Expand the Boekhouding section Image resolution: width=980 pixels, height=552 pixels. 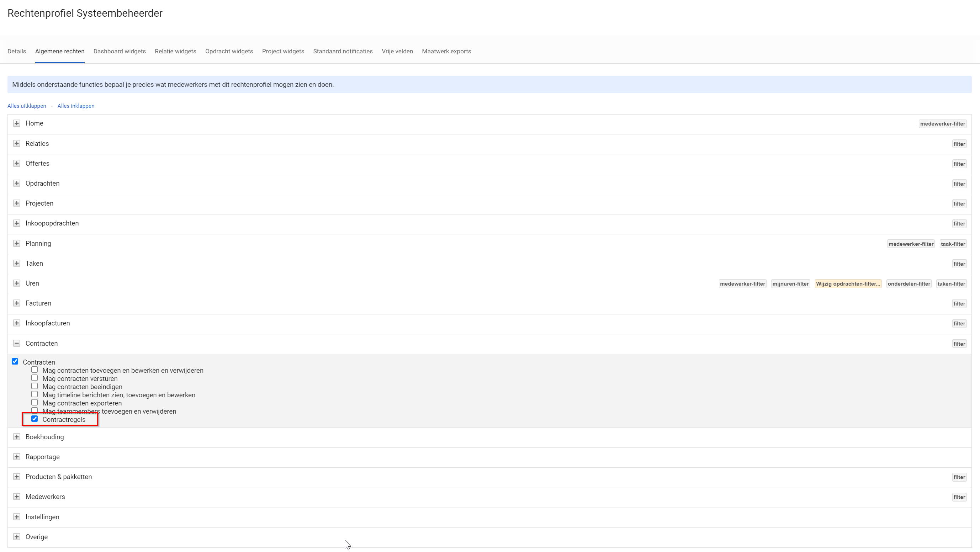coord(16,437)
